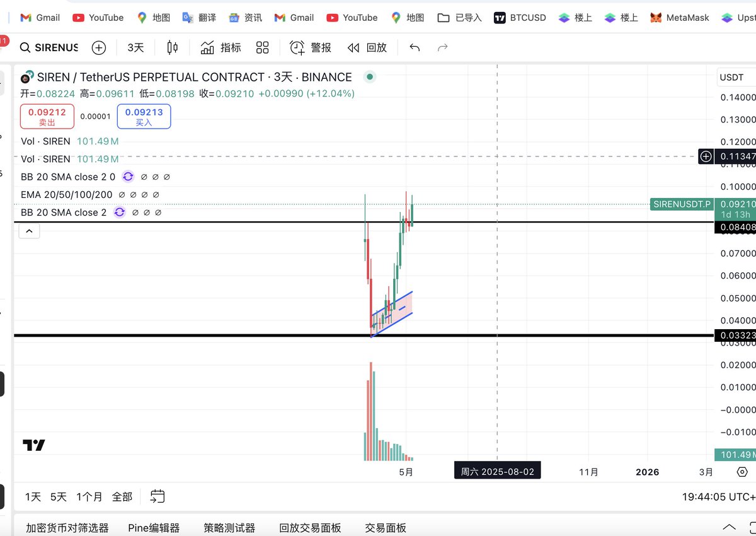Open the second YouTube bookmark
The height and width of the screenshot is (536, 756).
coord(352,18)
